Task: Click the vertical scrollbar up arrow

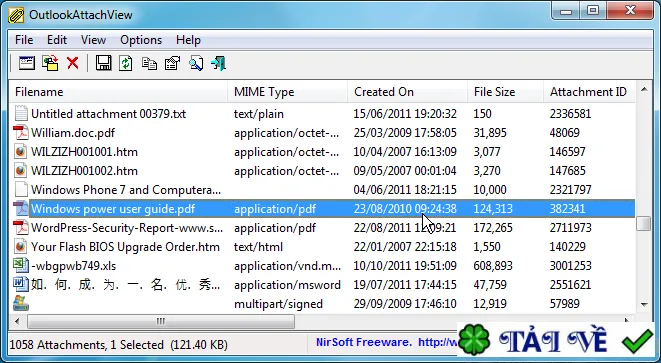Action: pyautogui.click(x=644, y=89)
